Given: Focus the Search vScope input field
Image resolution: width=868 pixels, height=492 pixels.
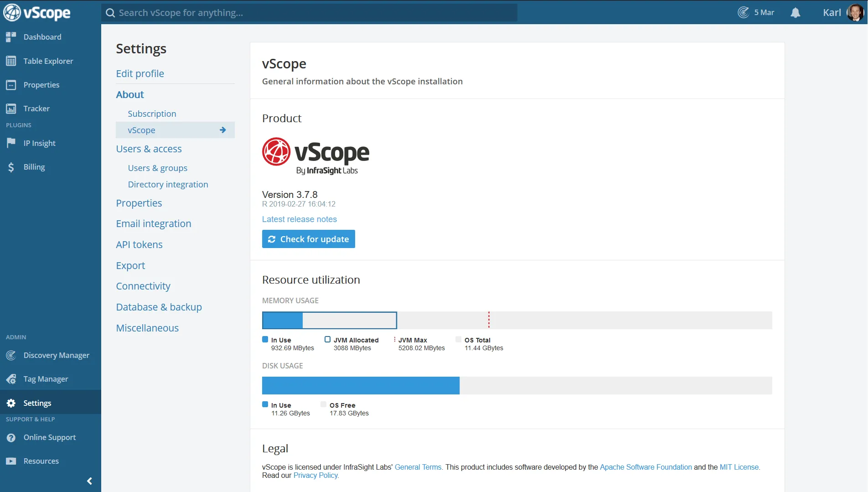Looking at the screenshot, I should 309,13.
